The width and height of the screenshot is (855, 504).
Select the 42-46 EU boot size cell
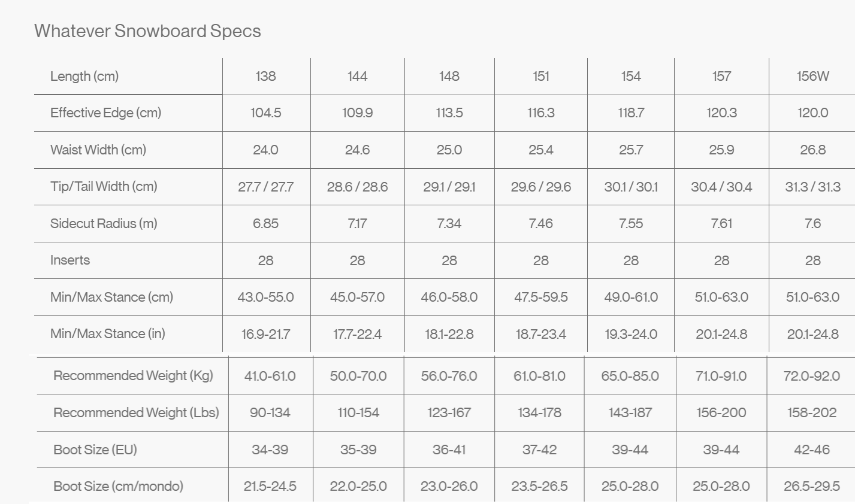811,450
